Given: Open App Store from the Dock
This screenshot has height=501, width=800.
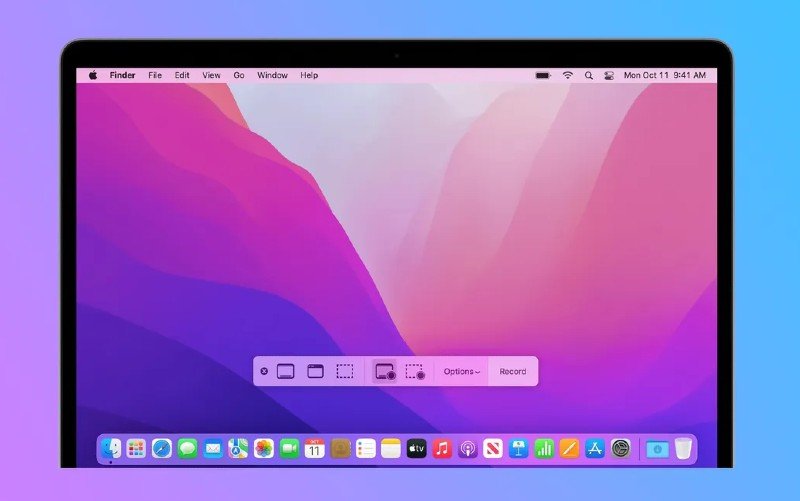Looking at the screenshot, I should pyautogui.click(x=595, y=448).
